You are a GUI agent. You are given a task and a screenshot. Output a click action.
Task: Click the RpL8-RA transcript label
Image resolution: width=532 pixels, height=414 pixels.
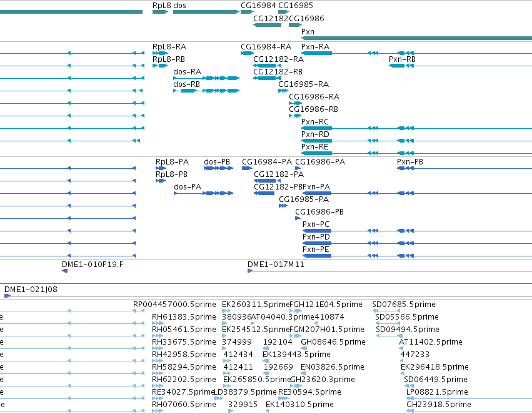point(169,46)
